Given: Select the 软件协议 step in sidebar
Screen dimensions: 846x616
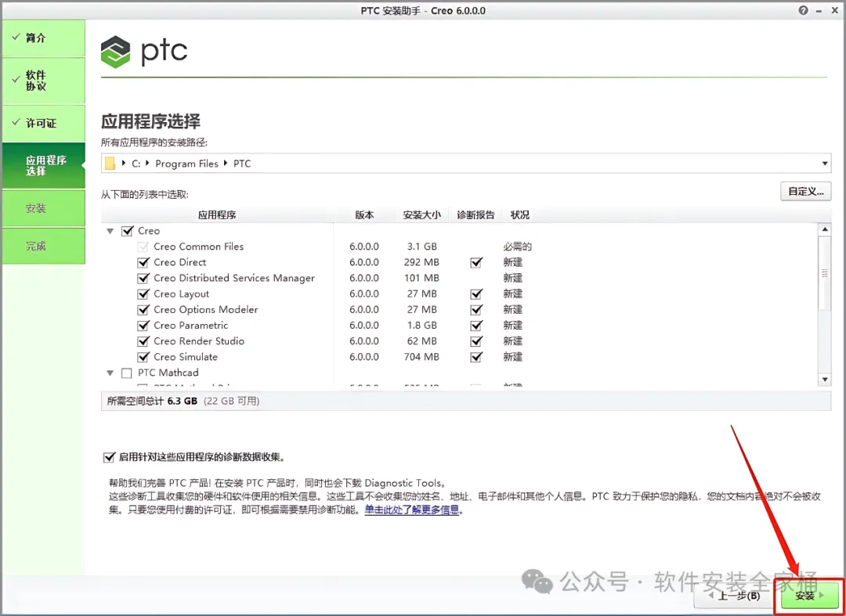Looking at the screenshot, I should [x=43, y=81].
